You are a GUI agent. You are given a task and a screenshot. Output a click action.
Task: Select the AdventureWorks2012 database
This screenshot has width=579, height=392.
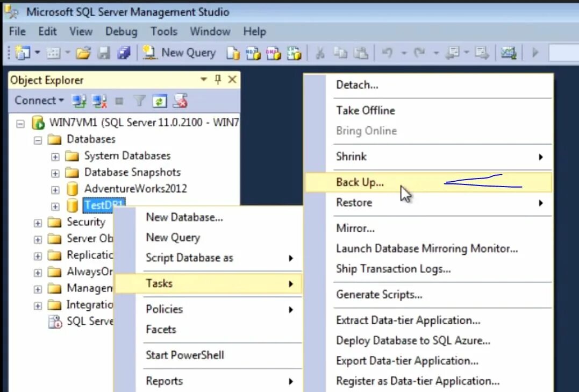tap(135, 189)
